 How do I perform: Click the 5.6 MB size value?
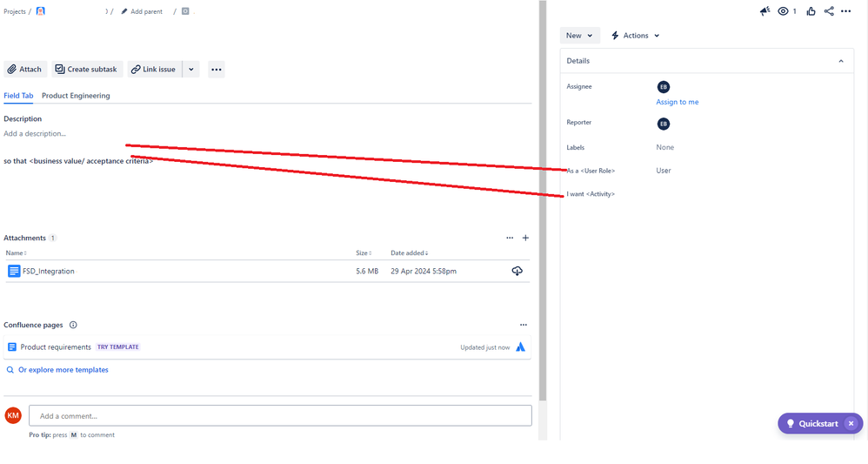367,271
